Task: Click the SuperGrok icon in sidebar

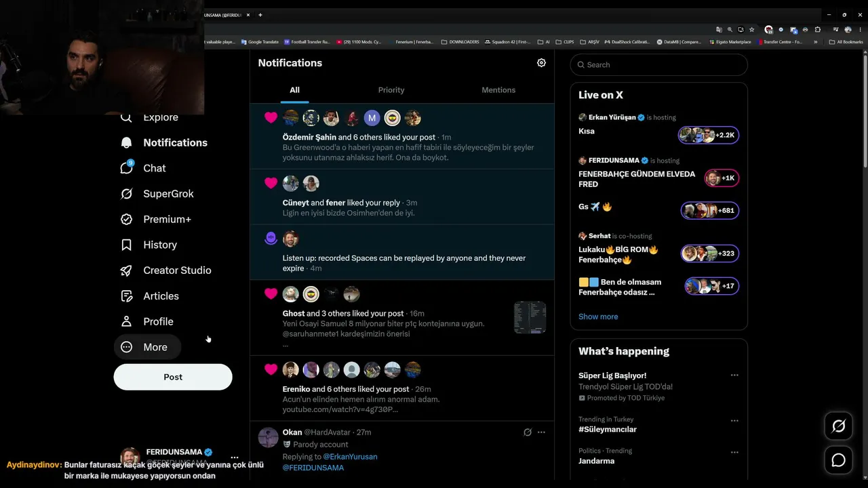Action: (x=126, y=194)
